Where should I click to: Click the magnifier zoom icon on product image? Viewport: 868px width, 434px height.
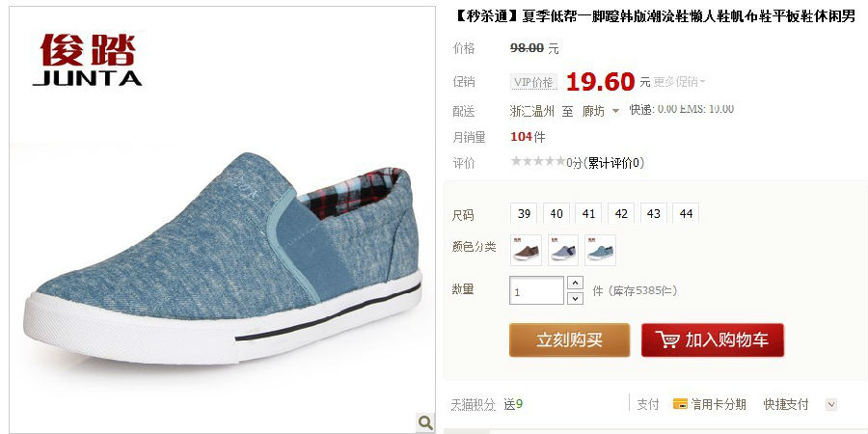[x=425, y=423]
